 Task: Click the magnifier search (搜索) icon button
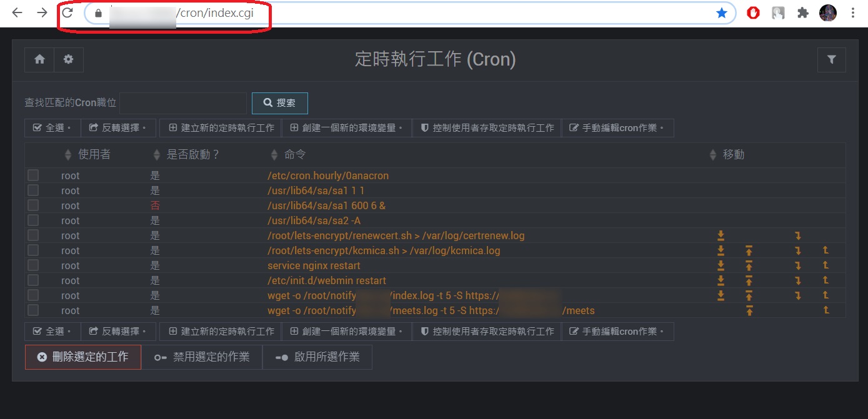[x=279, y=103]
